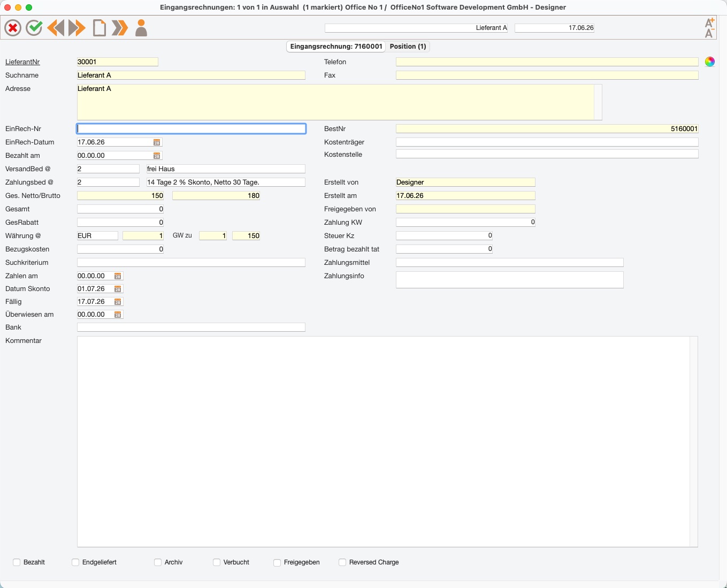Click the header date field showing 17.06.26
The image size is (727, 588).
pos(554,28)
